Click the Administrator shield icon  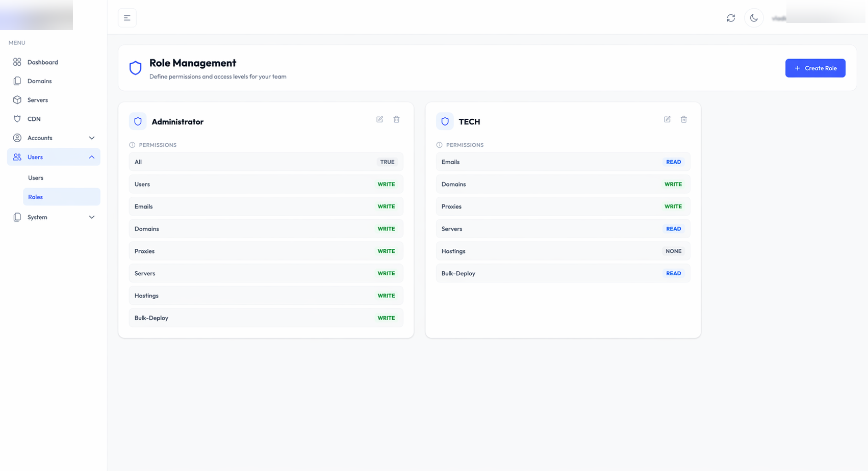(138, 121)
